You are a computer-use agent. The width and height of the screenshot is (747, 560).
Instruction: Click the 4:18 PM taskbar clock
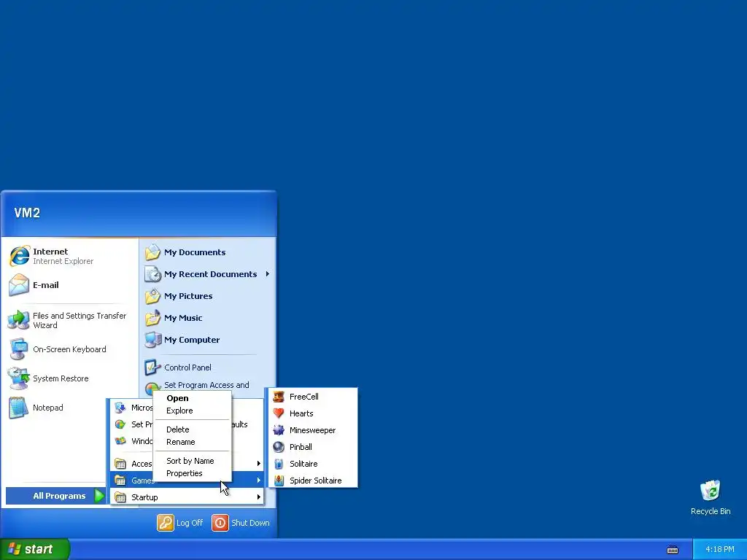(x=720, y=550)
